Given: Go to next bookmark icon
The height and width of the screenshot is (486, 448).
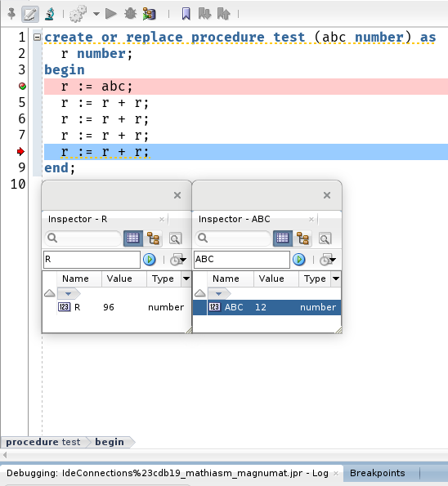Looking at the screenshot, I should point(204,14).
